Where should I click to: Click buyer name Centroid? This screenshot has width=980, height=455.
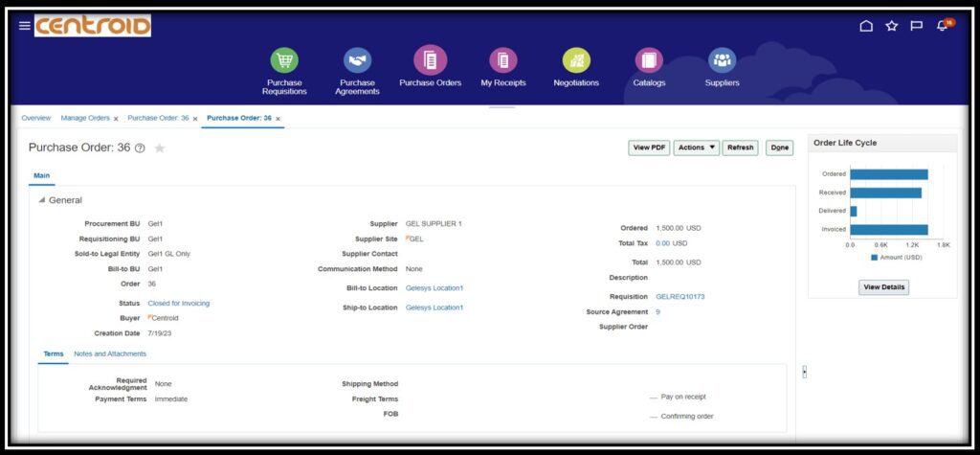(x=165, y=318)
